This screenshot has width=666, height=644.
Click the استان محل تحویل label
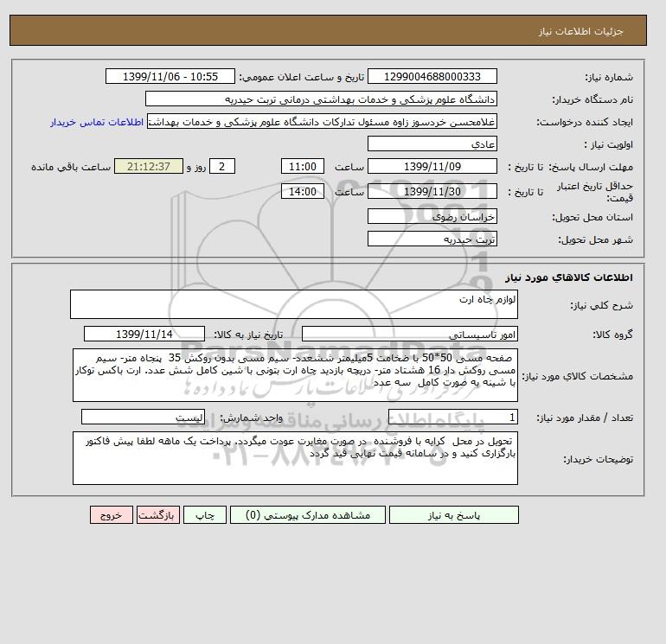point(592,217)
